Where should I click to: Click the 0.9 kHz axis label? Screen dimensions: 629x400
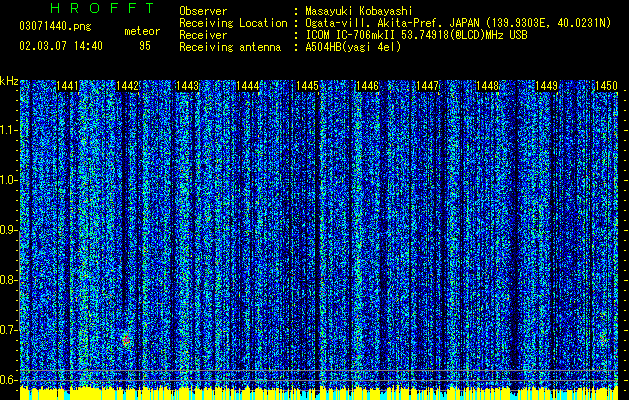click(8, 230)
